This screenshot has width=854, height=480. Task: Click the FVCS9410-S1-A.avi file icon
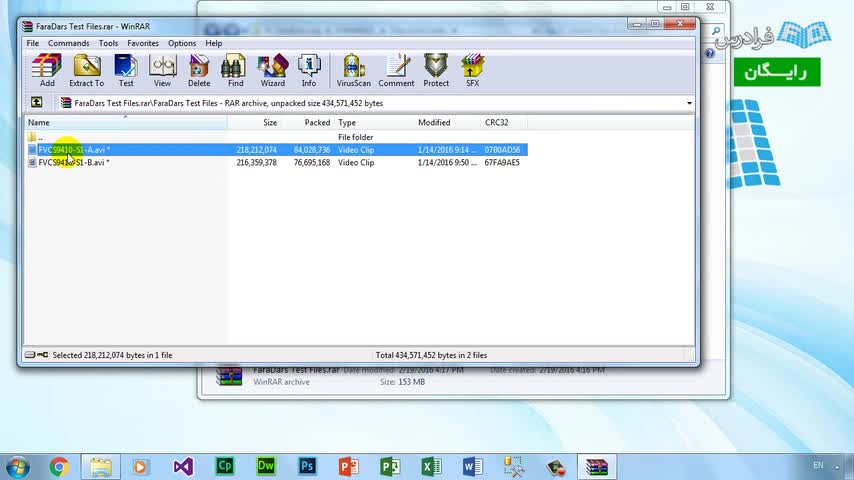point(32,150)
